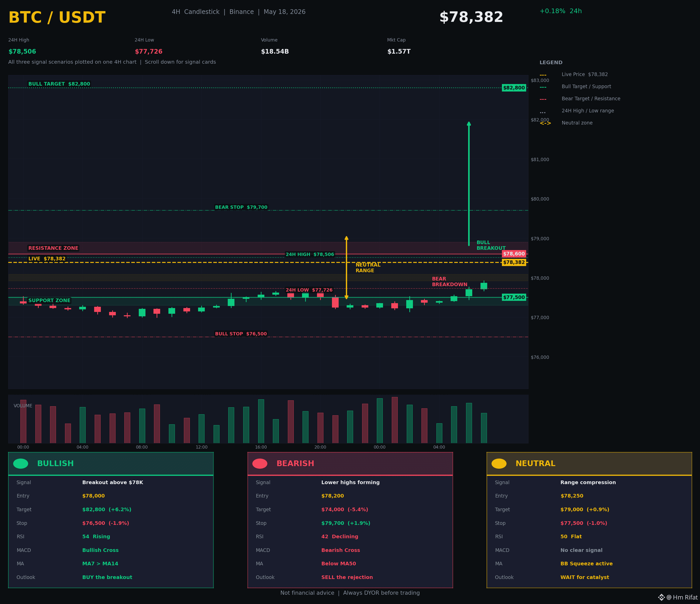This screenshot has width=700, height=604.
Task: Click the +0.18% 24h change indicator
Action: pos(561,11)
